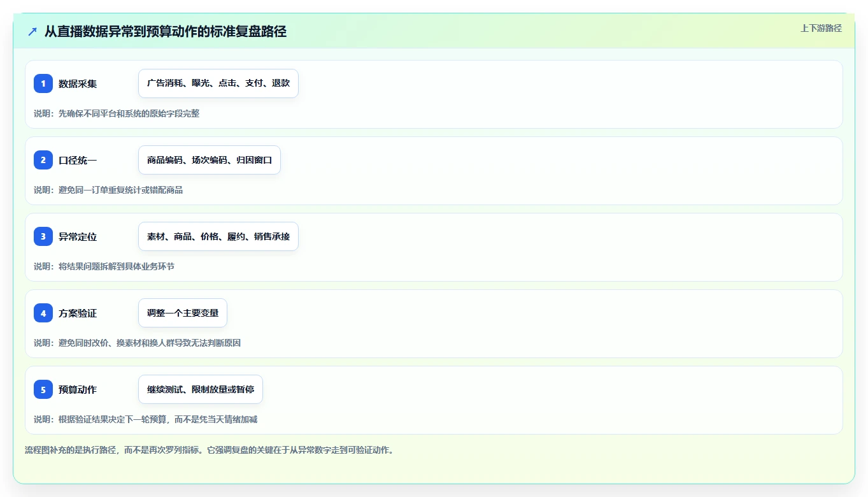Click the 素材、商品、价格、履约、销售承接 chip
This screenshot has height=497, width=868.
218,236
